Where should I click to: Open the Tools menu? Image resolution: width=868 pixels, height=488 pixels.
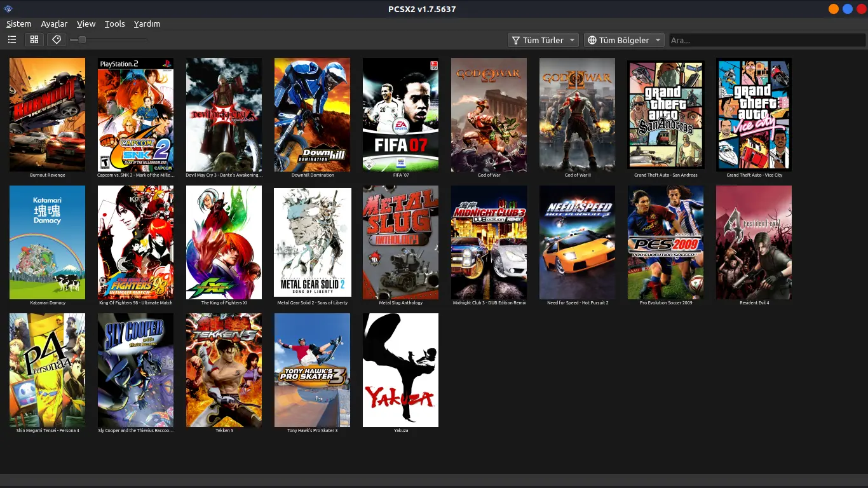[x=115, y=24]
